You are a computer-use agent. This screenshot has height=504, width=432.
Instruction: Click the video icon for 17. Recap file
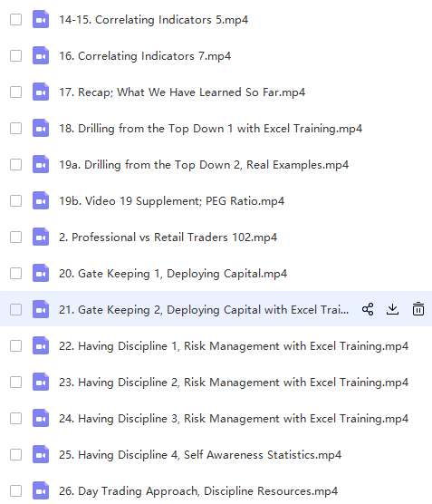point(41,92)
